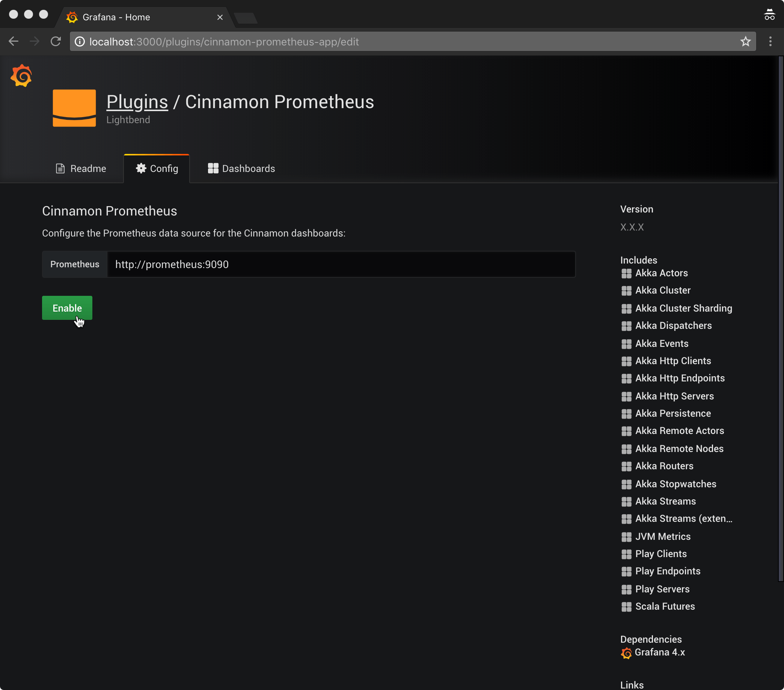Click the Cinnamon Prometheus orange plugin logo
This screenshot has height=690, width=784.
pos(74,108)
